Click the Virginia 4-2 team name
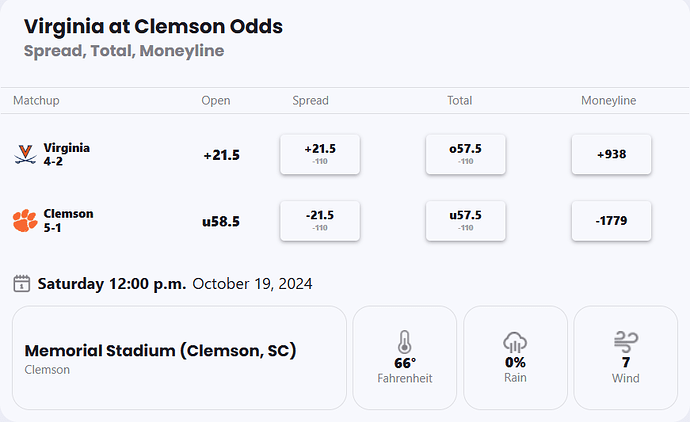This screenshot has height=422, width=690. tap(66, 154)
